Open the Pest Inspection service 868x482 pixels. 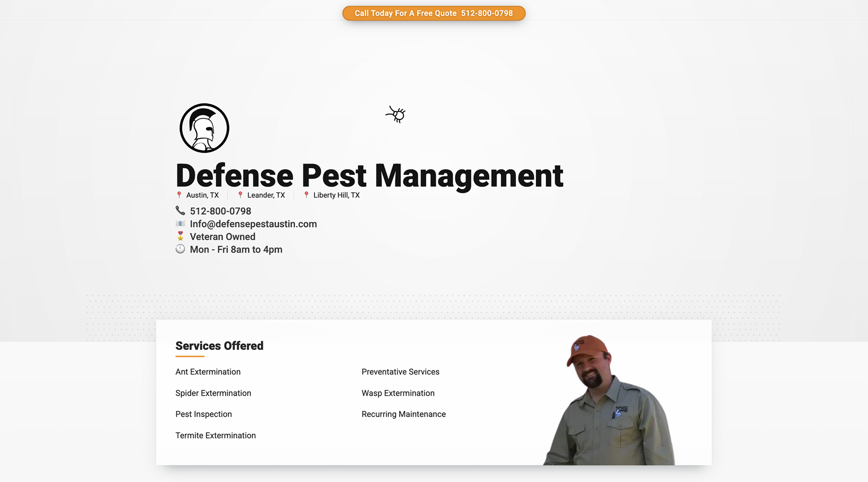coord(203,414)
